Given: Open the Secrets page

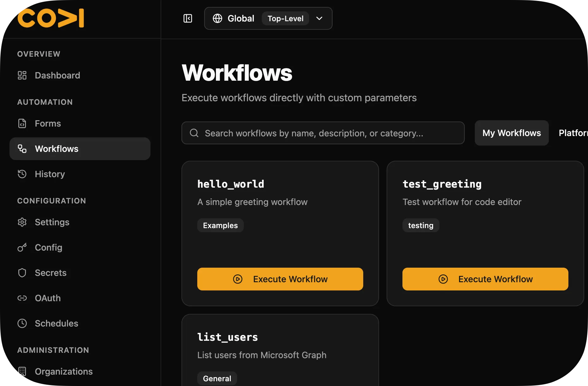Looking at the screenshot, I should pyautogui.click(x=51, y=273).
